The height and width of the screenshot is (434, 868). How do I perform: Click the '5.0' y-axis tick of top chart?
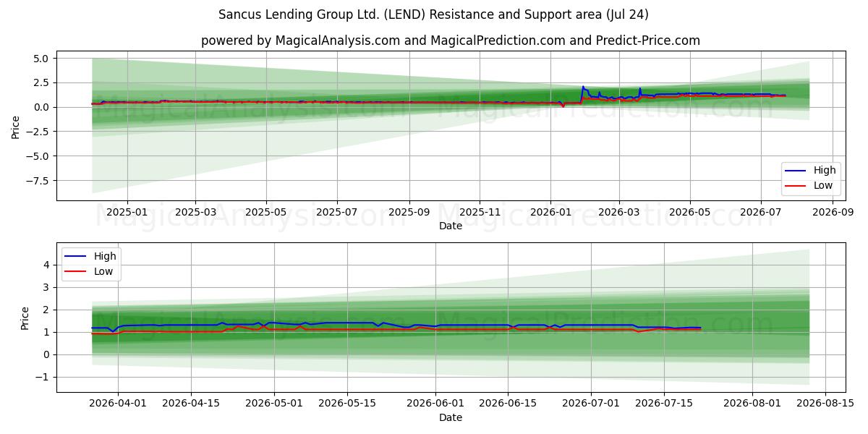tap(42, 58)
